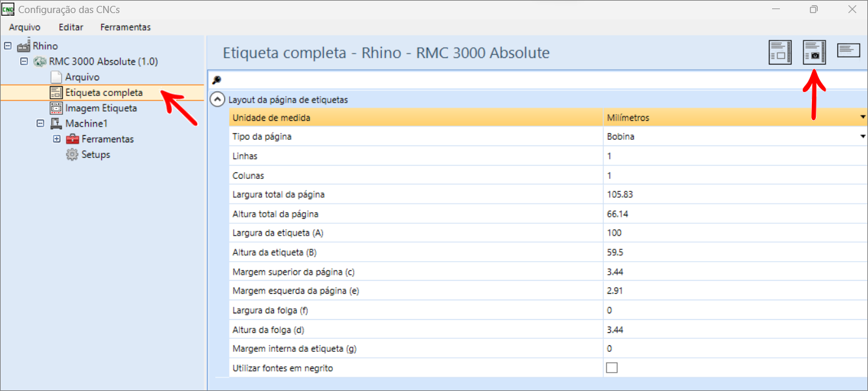Open the Ferramentas menu
868x391 pixels.
pos(125,27)
